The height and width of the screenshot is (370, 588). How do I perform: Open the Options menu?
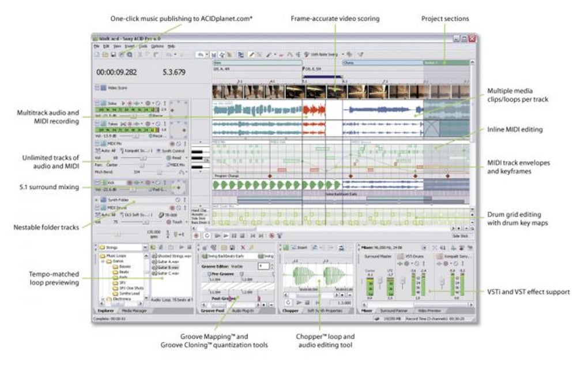point(157,46)
